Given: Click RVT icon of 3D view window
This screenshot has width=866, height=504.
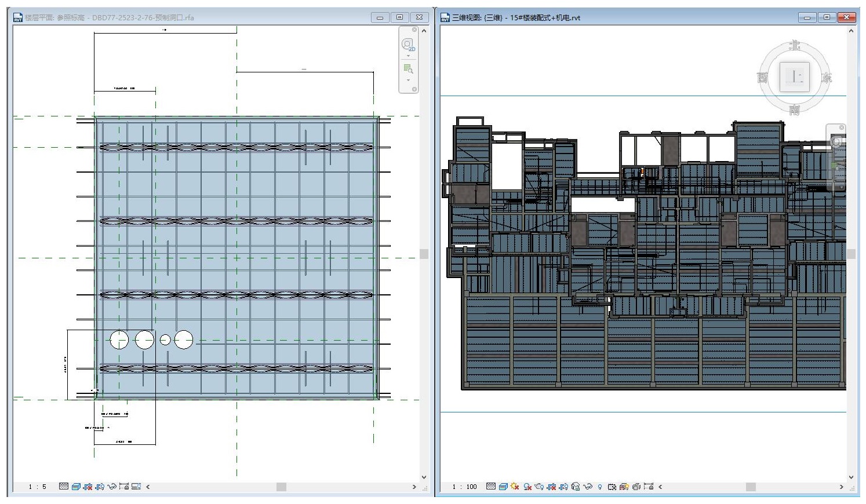Looking at the screenshot, I should (445, 17).
